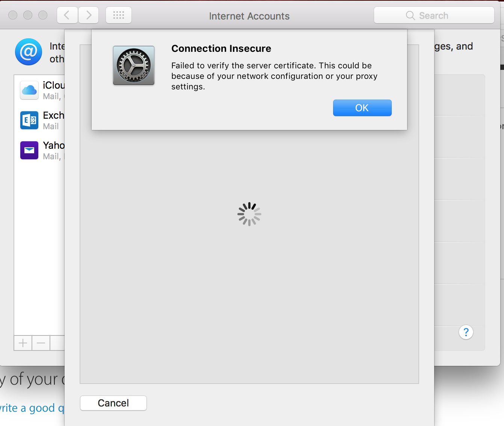Open the Show All preferences grid
504x426 pixels.
click(x=118, y=15)
